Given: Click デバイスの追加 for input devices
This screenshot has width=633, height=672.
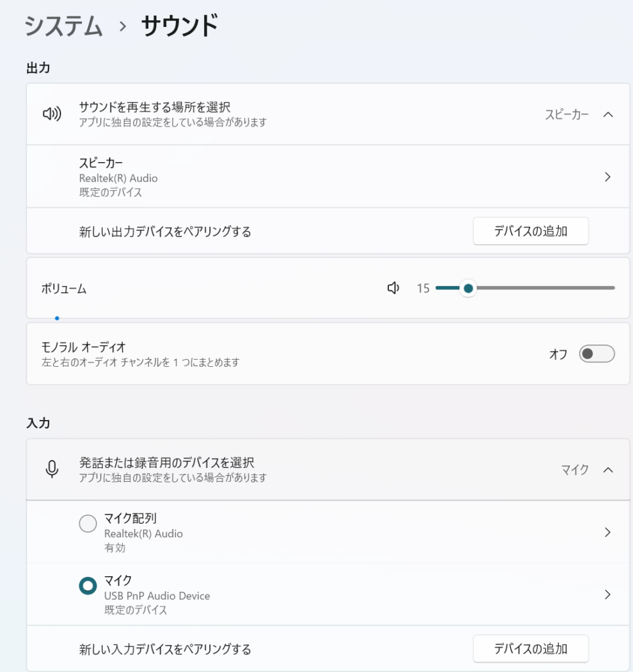Looking at the screenshot, I should [x=530, y=649].
